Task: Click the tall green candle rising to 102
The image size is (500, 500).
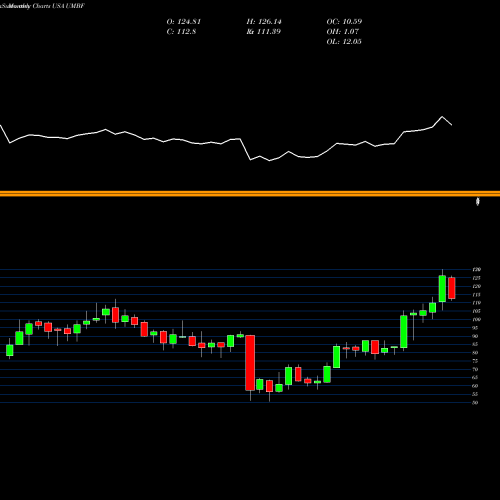Action: tap(404, 332)
